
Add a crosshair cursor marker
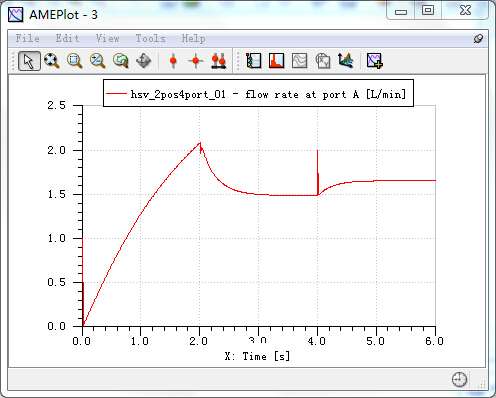click(196, 61)
